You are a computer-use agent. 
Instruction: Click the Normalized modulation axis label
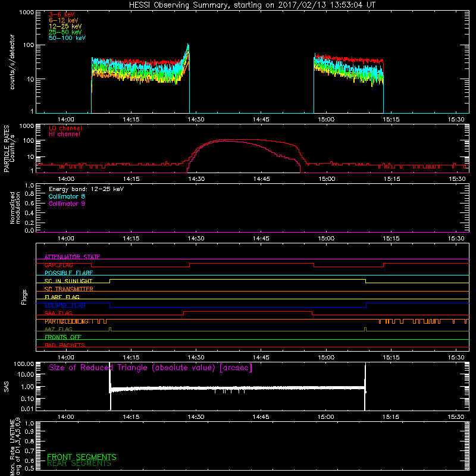pos(15,208)
